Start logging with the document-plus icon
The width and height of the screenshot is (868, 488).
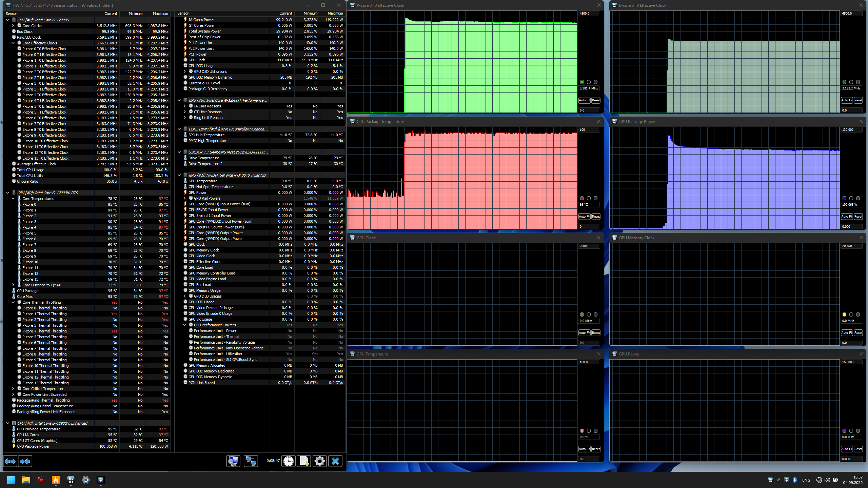point(304,461)
